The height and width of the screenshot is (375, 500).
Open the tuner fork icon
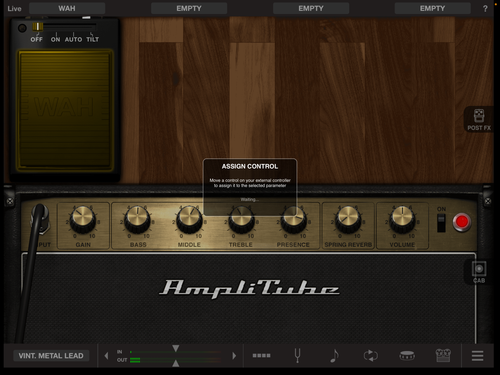[297, 355]
